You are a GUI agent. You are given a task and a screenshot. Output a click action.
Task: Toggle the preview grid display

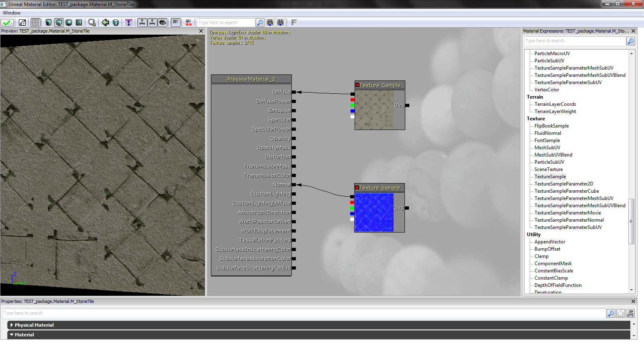36,23
